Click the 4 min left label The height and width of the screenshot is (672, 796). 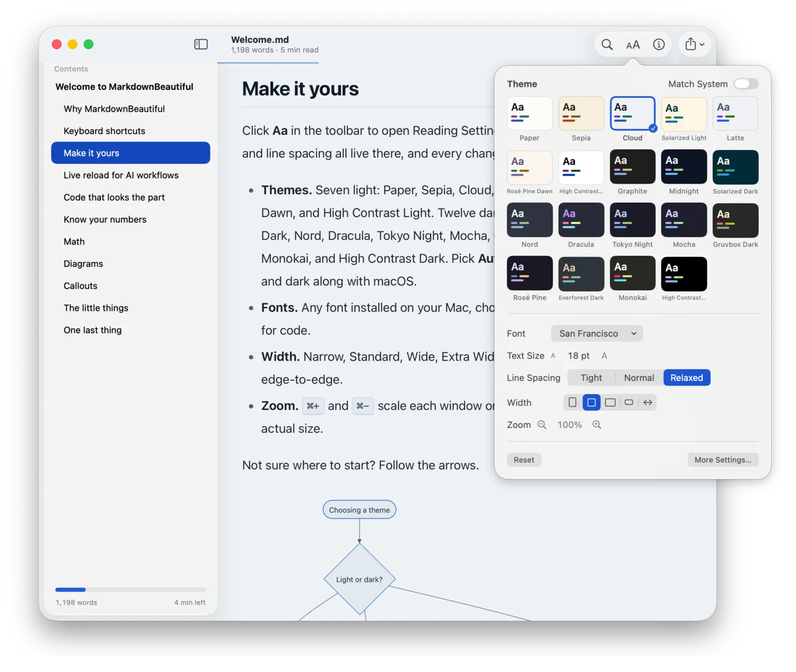tap(190, 603)
